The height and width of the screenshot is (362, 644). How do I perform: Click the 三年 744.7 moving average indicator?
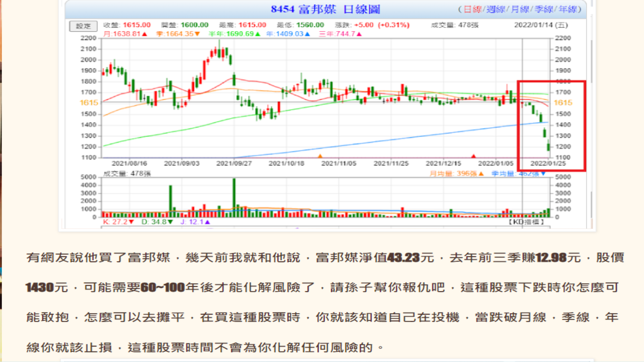point(340,34)
